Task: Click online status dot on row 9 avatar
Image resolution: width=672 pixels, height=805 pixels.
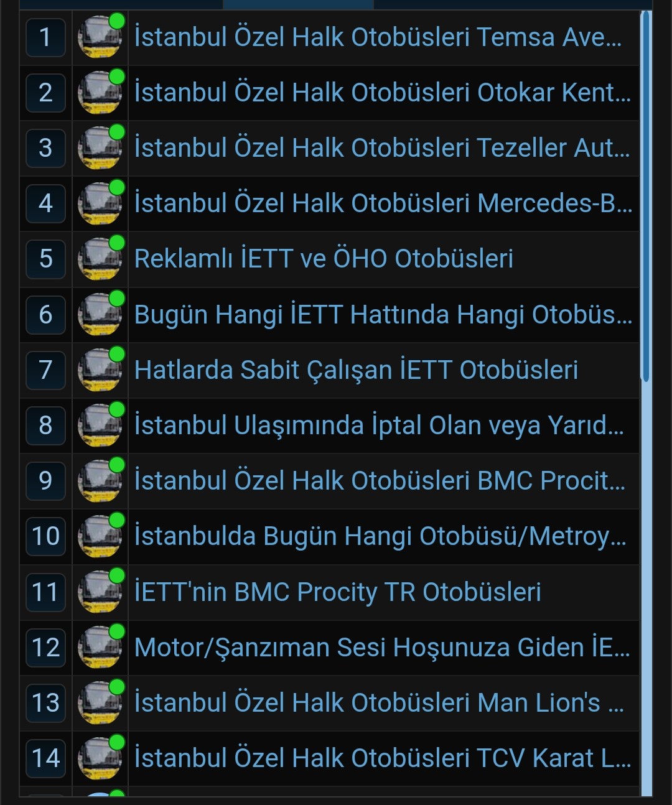Action: pos(117,465)
